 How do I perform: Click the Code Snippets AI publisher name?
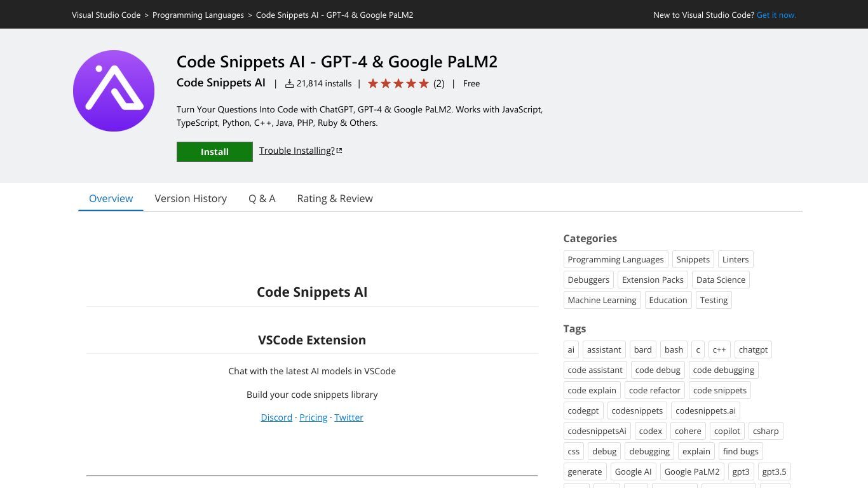(x=221, y=83)
